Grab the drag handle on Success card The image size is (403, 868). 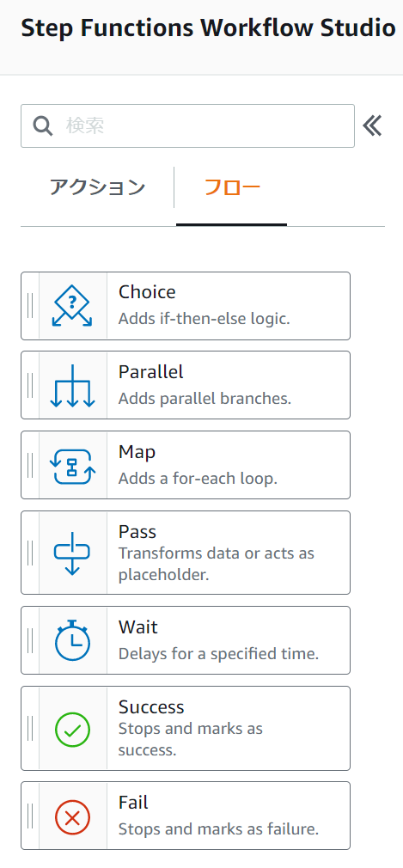(x=30, y=729)
